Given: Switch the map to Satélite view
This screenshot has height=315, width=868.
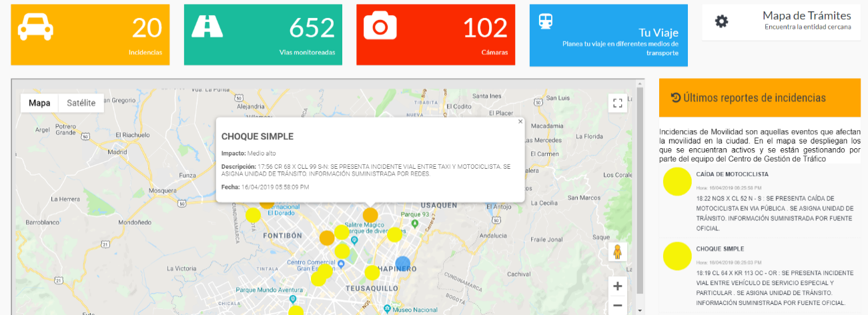Looking at the screenshot, I should (81, 103).
